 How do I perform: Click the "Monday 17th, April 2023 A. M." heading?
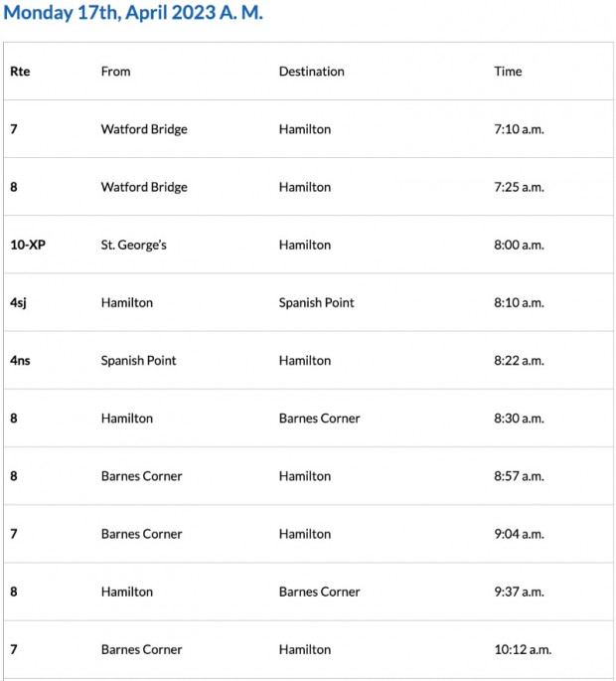(132, 15)
